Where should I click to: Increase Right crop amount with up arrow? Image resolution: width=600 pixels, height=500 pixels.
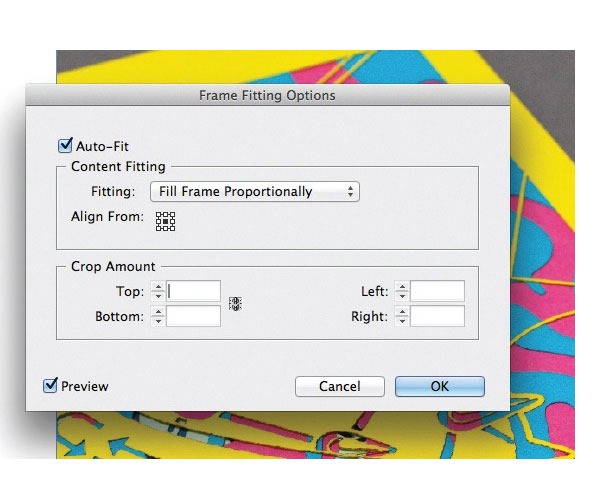coord(401,312)
